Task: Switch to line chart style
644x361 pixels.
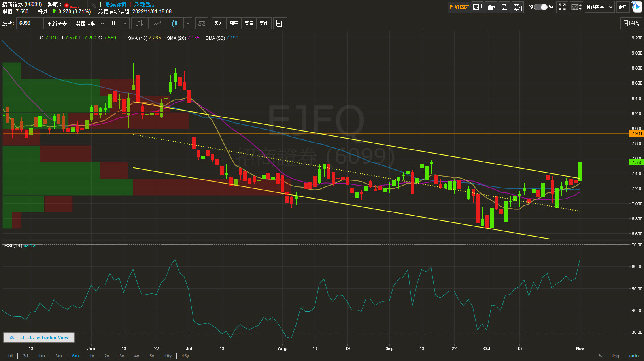Action: click(x=157, y=23)
